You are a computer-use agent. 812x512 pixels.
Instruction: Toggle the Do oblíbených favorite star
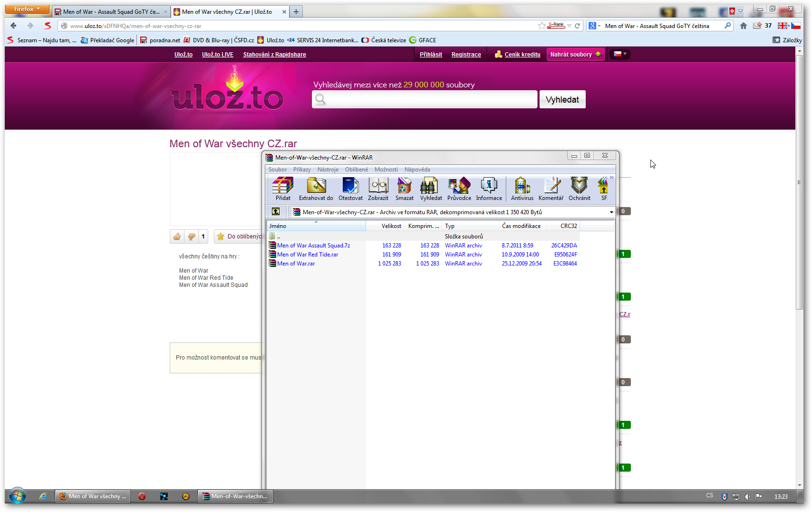221,237
